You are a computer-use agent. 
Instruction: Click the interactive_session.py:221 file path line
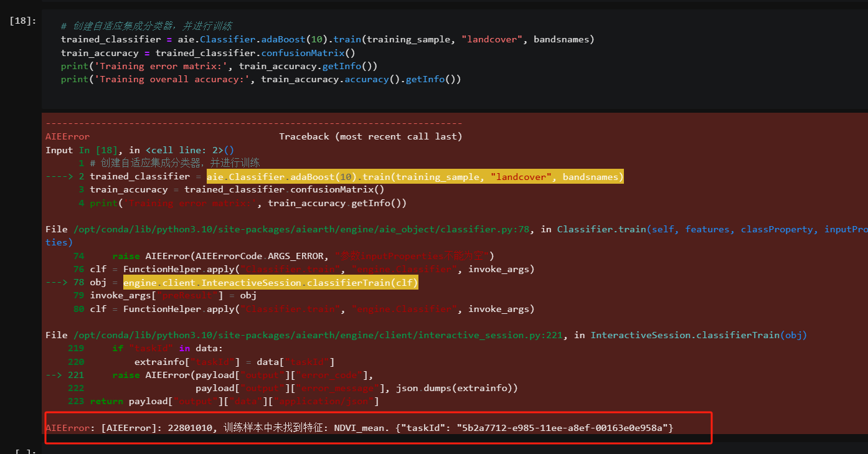pyautogui.click(x=426, y=335)
